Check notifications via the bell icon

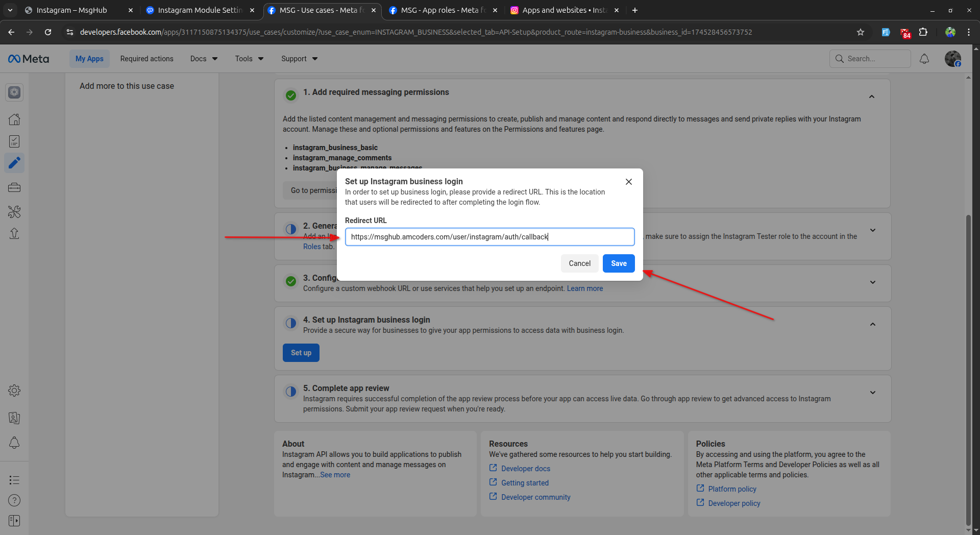tap(14, 443)
